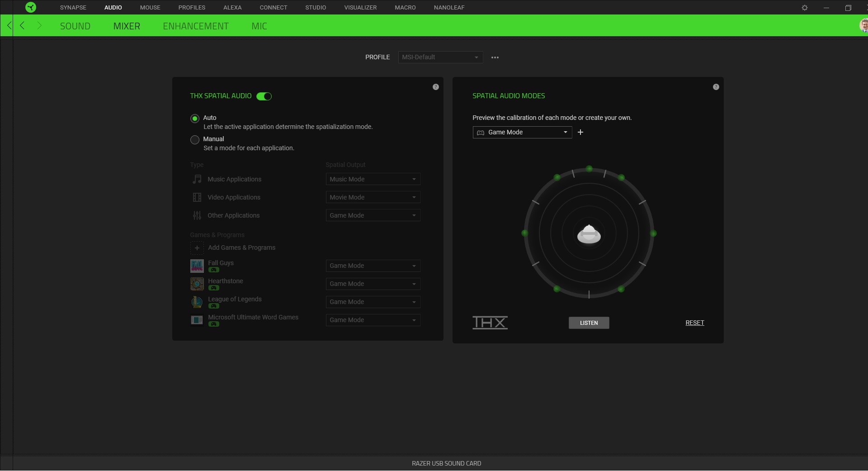Click the THX logo
This screenshot has height=471, width=868.
tap(490, 323)
